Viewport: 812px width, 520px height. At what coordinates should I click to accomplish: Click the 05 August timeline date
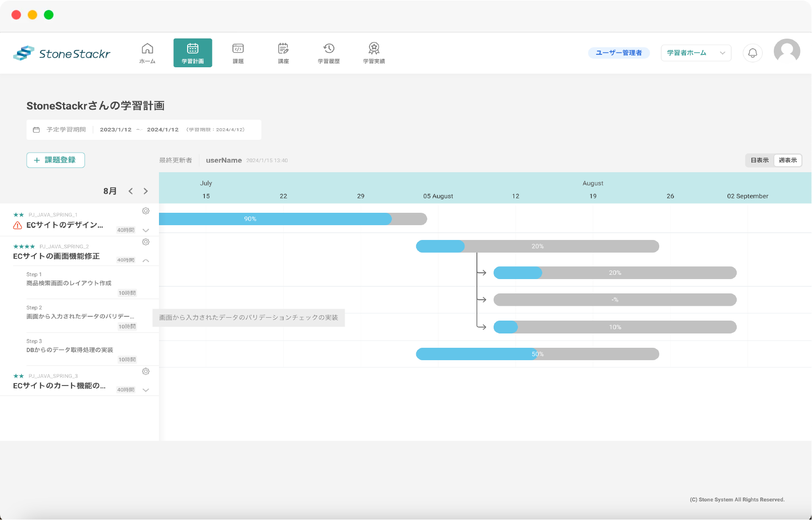(438, 196)
